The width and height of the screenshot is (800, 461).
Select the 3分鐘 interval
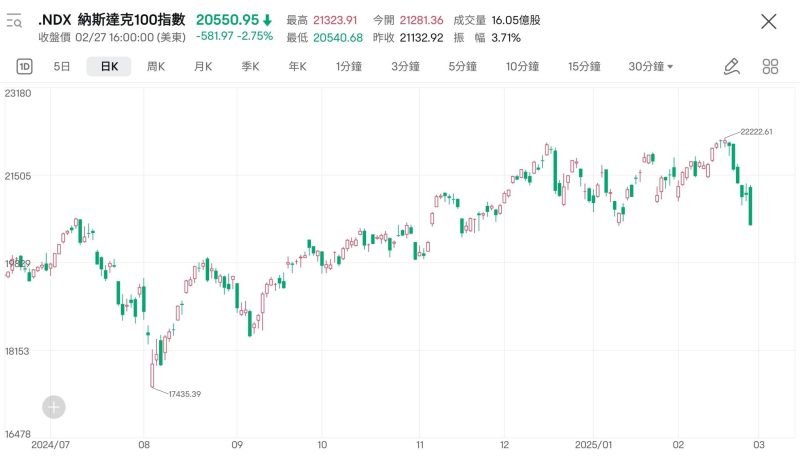405,67
